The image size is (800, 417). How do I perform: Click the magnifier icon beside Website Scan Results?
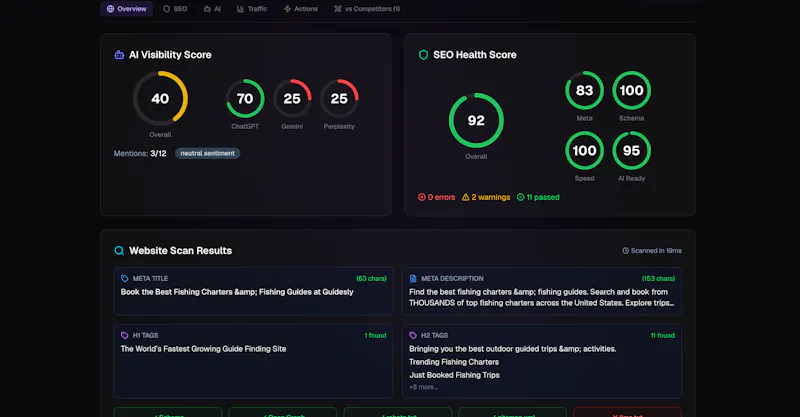119,251
